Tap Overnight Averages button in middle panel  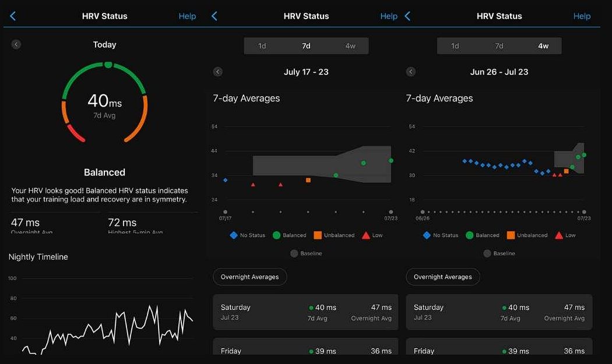coord(250,277)
